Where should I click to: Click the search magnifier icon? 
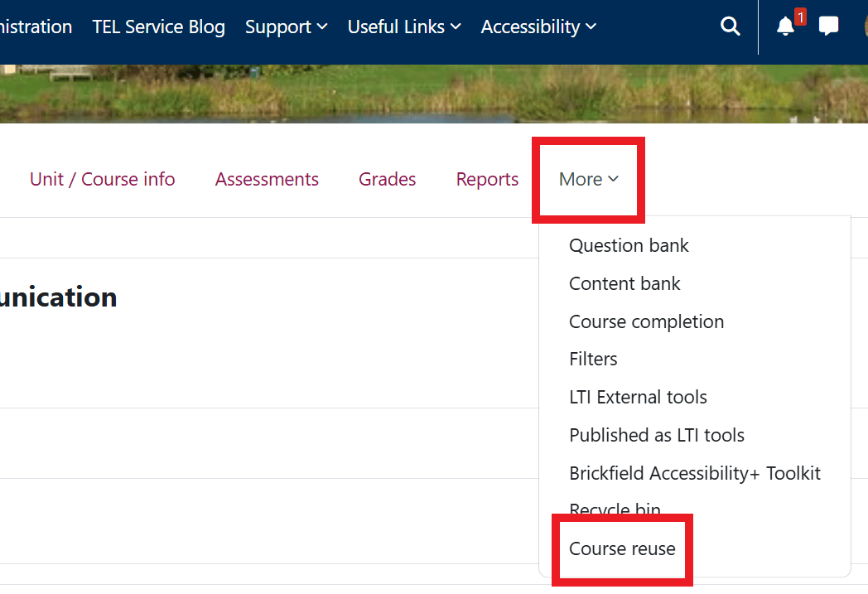click(730, 27)
